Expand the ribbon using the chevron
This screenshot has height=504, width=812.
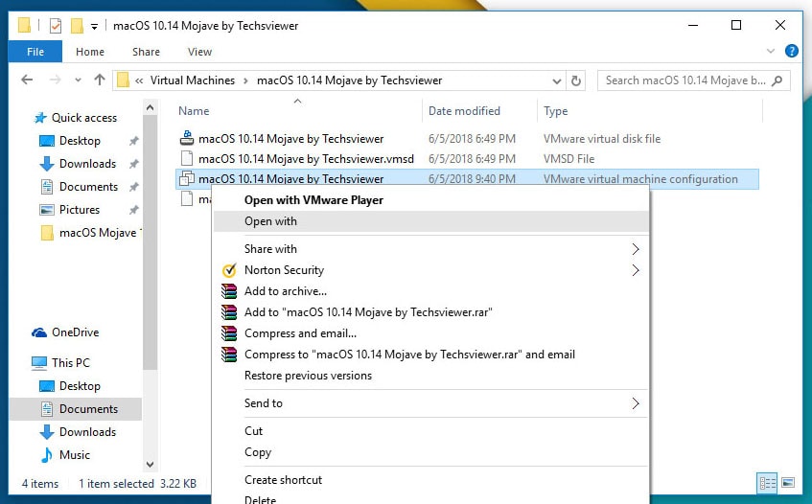click(x=773, y=52)
